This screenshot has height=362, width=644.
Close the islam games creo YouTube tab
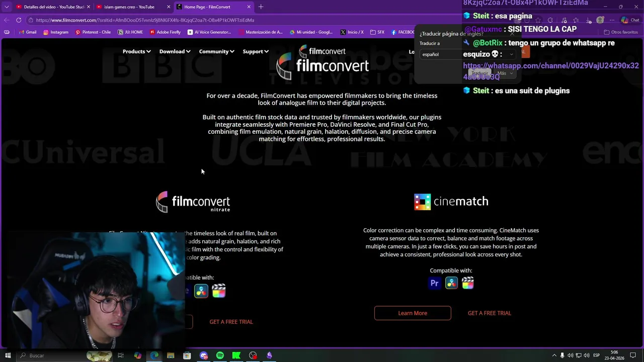(x=168, y=7)
